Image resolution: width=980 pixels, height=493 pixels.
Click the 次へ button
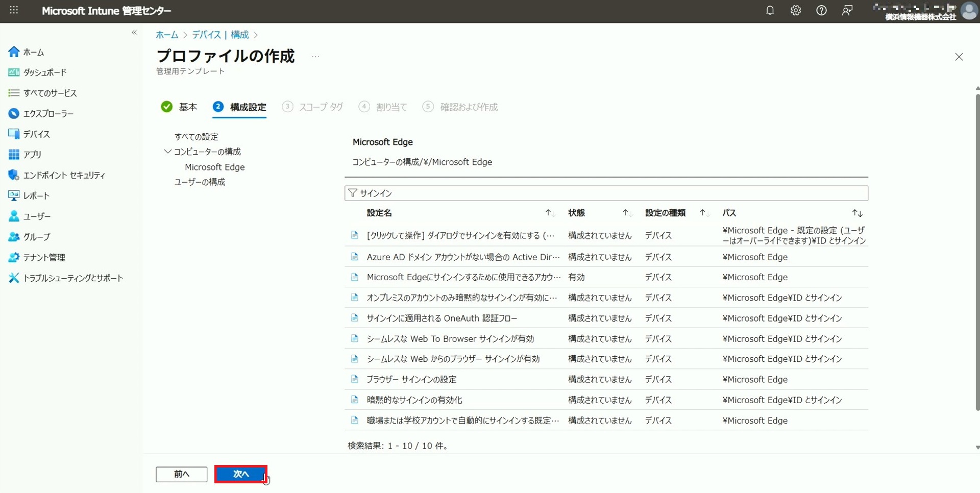pos(240,474)
